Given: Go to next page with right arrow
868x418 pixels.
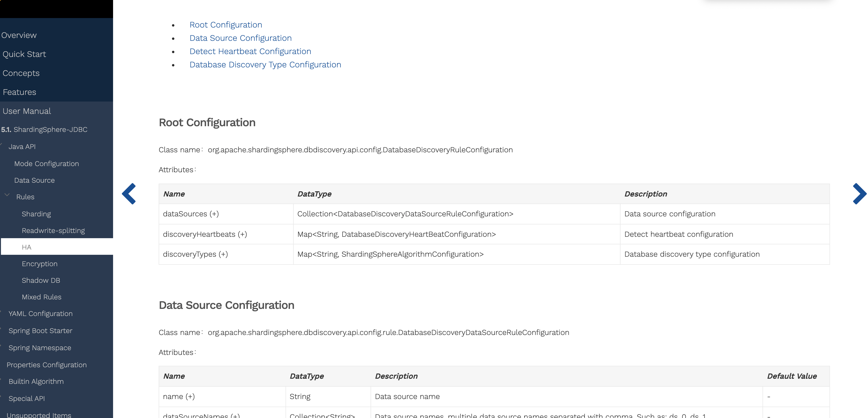Looking at the screenshot, I should [x=859, y=194].
